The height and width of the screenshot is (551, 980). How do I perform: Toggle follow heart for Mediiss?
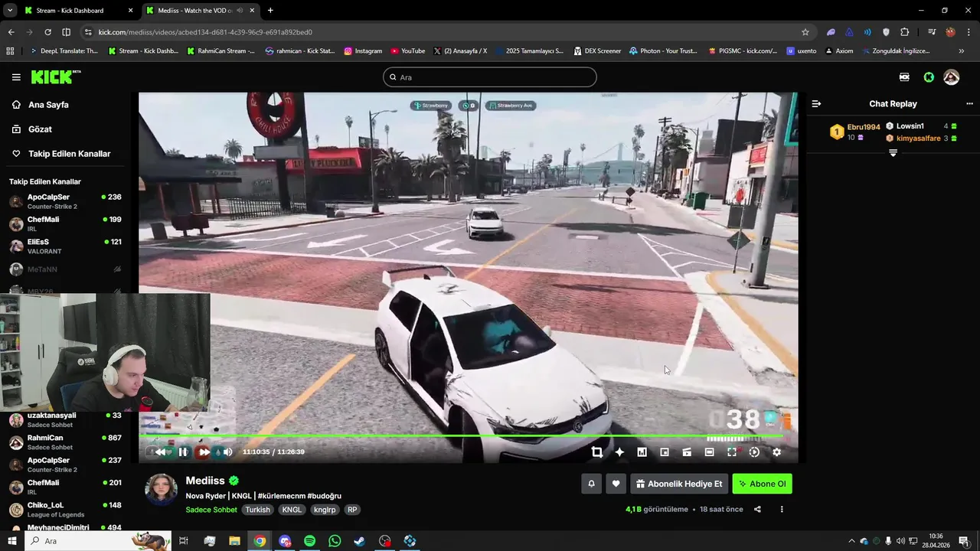pos(616,484)
